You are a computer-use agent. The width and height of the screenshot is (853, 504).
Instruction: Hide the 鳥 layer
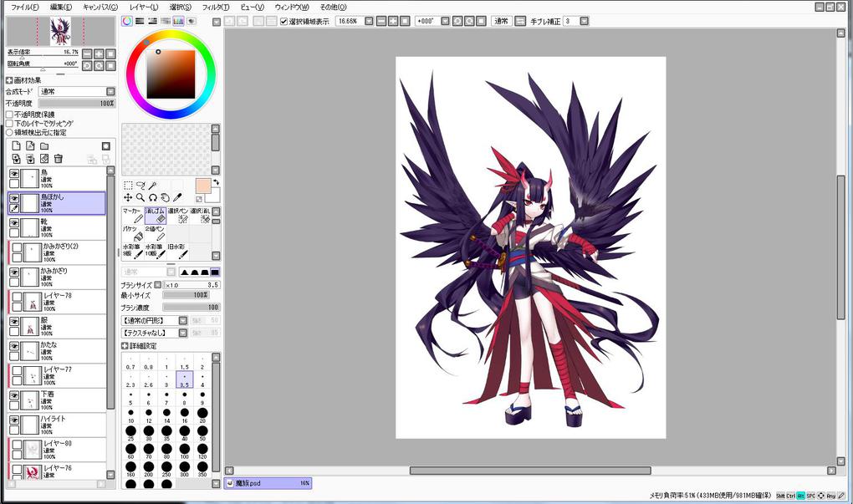coord(14,174)
